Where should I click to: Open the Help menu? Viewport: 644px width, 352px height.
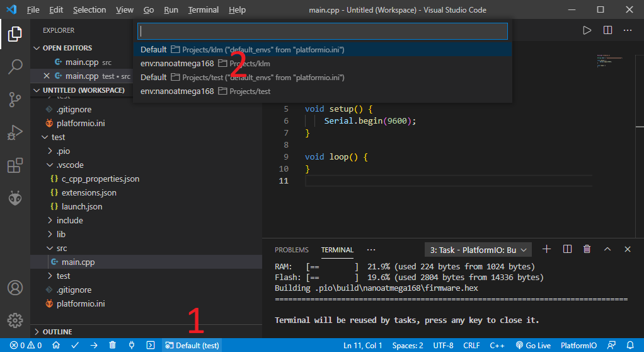pyautogui.click(x=237, y=10)
